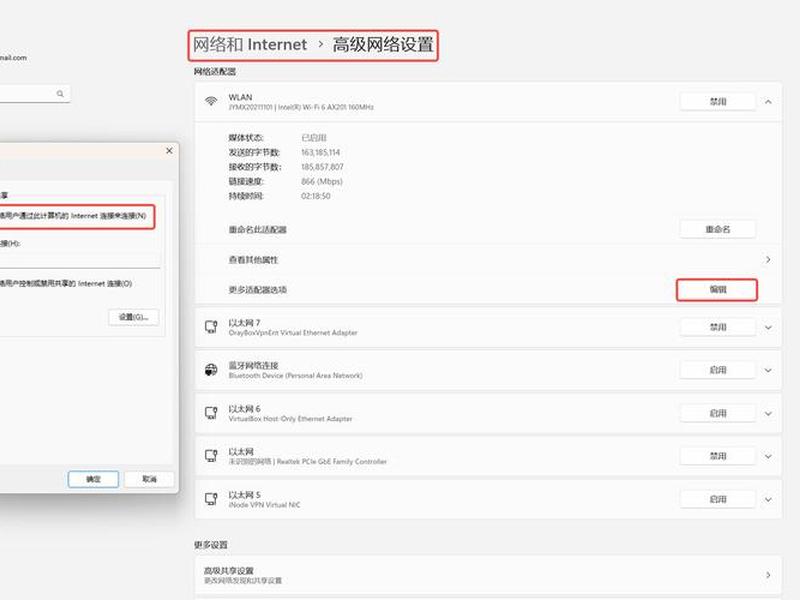The width and height of the screenshot is (800, 600).
Task: Click the 重命名此适配器 label
Action: 258,230
